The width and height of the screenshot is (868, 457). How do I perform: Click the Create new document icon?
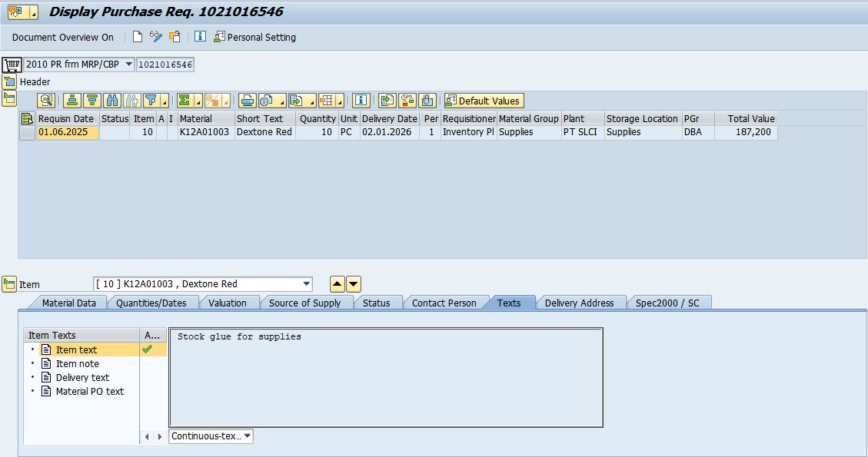coord(138,37)
